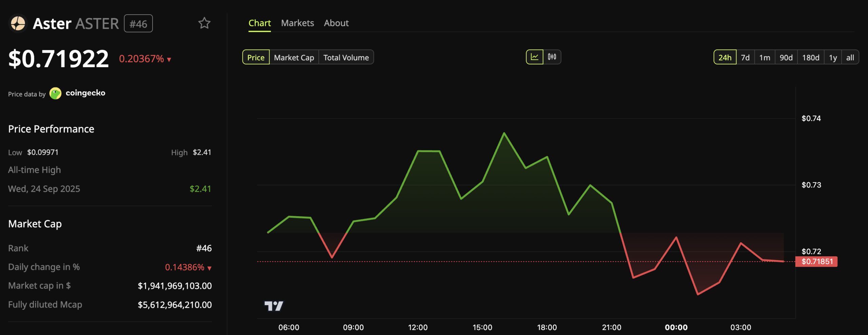
Task: Open the Markets tab
Action: point(297,23)
